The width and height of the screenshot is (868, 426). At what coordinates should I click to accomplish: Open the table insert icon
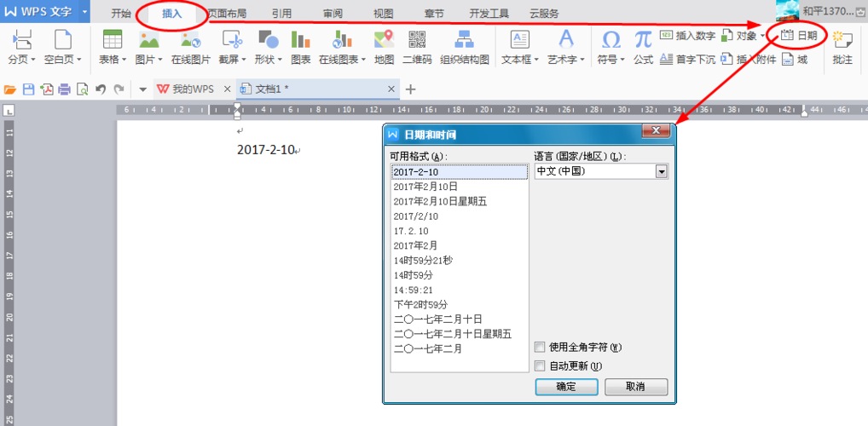pyautogui.click(x=113, y=39)
